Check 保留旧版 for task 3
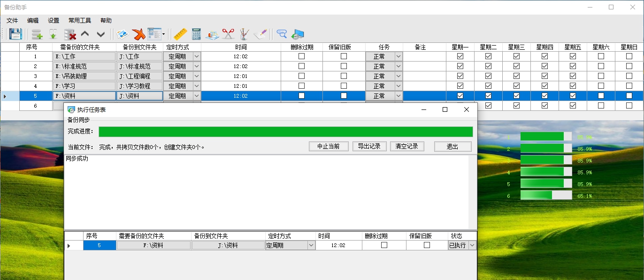Image resolution: width=644 pixels, height=280 pixels. coord(345,76)
